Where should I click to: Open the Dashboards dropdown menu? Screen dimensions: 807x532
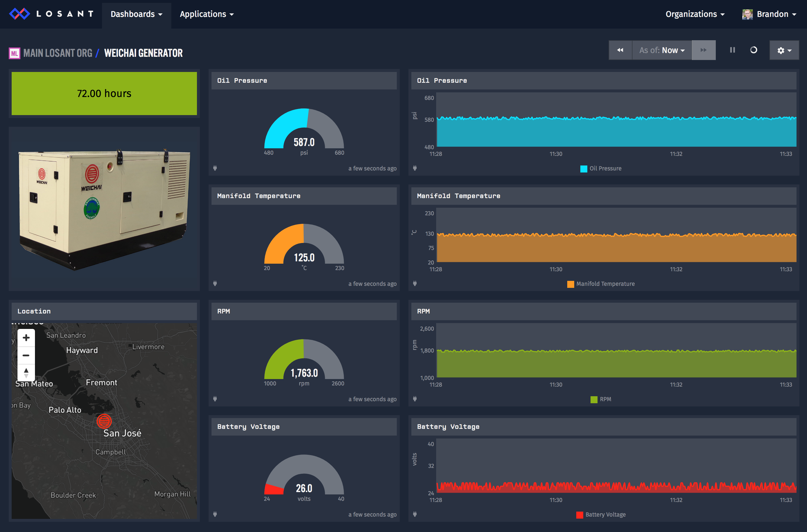136,14
